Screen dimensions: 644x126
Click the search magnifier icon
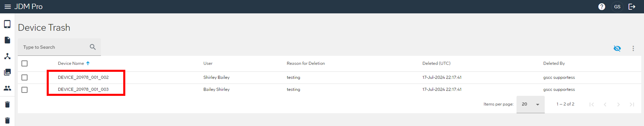coord(93,47)
